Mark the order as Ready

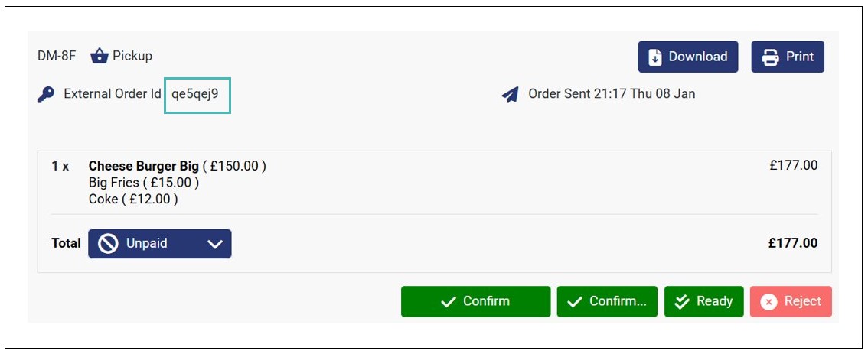click(x=703, y=301)
